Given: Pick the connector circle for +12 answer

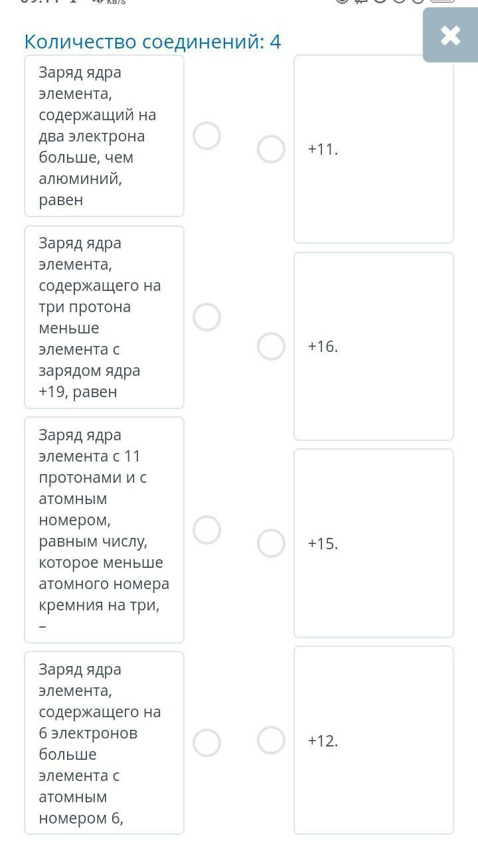Looking at the screenshot, I should click(271, 740).
